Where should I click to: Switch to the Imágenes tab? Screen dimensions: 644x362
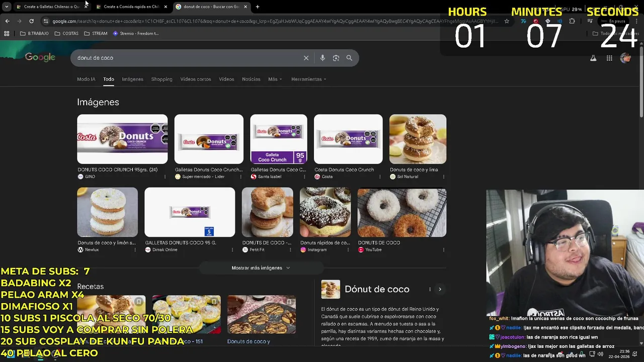point(132,79)
